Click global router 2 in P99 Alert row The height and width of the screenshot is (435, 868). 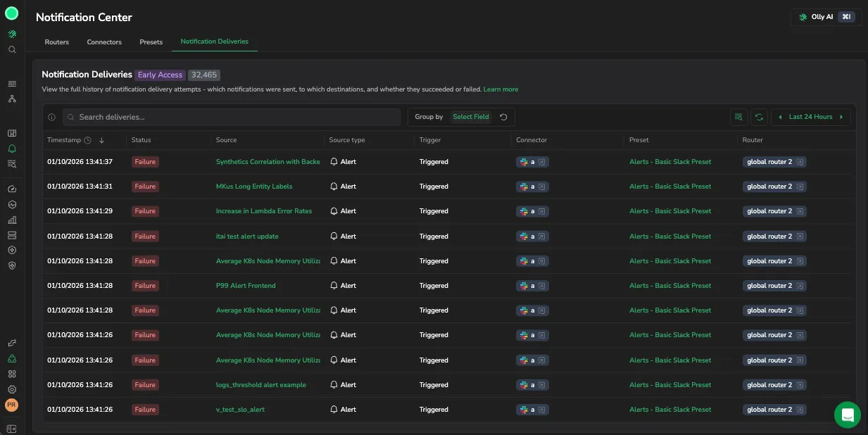(x=774, y=286)
